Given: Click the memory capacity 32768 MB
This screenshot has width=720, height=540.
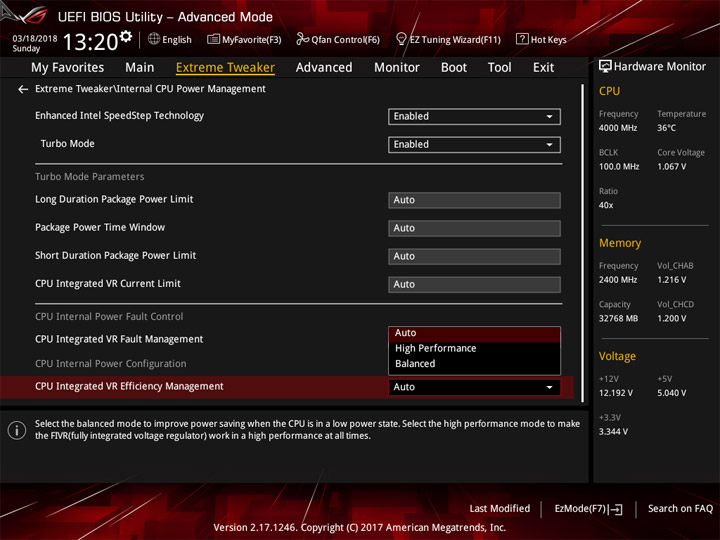Looking at the screenshot, I should [x=618, y=318].
